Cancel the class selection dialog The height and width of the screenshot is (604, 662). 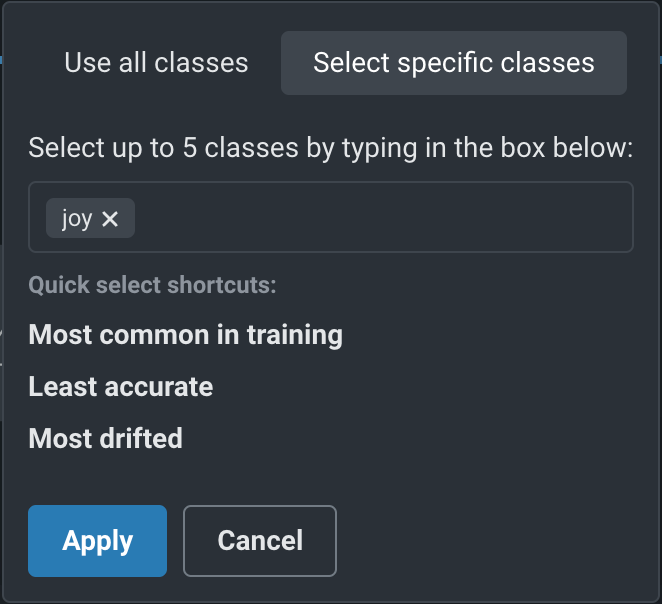coord(260,541)
